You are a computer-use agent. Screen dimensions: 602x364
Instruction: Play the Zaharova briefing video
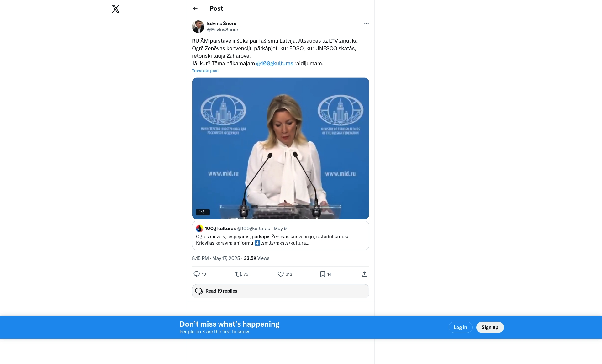click(x=280, y=148)
